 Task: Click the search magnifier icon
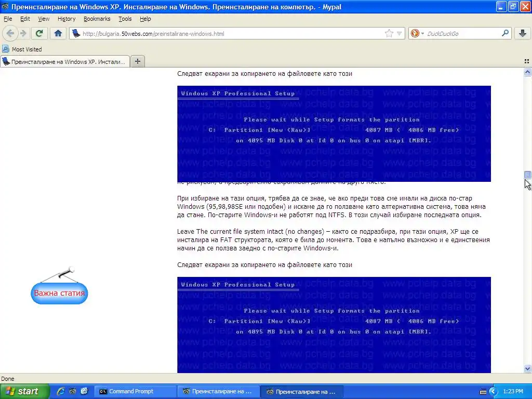point(505,33)
